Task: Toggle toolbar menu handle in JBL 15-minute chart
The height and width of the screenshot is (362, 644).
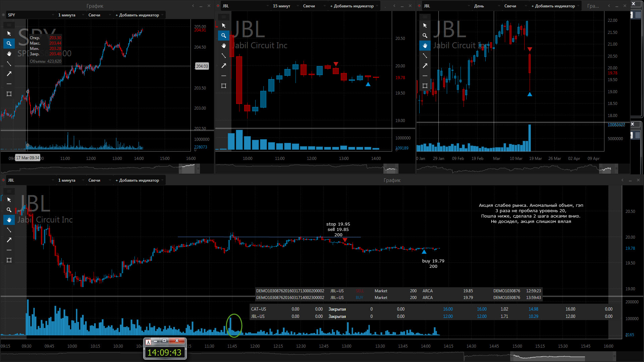Action: (x=224, y=17)
